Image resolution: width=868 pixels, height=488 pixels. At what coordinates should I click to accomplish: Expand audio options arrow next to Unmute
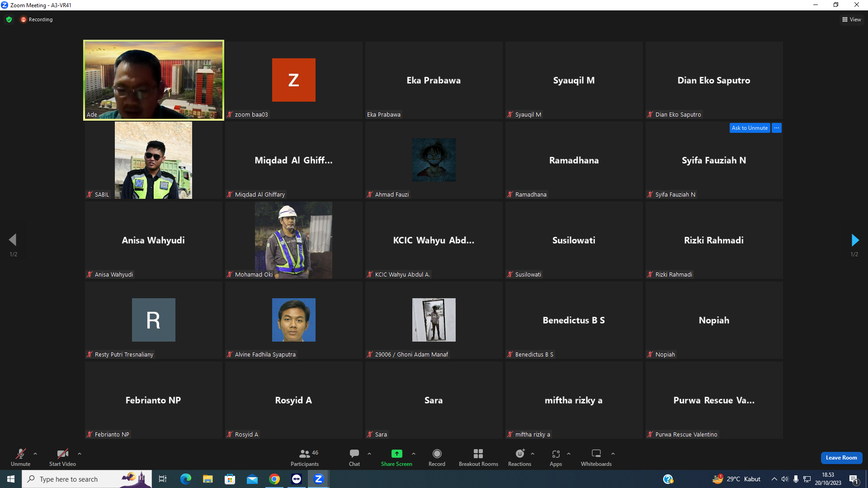coord(35,454)
